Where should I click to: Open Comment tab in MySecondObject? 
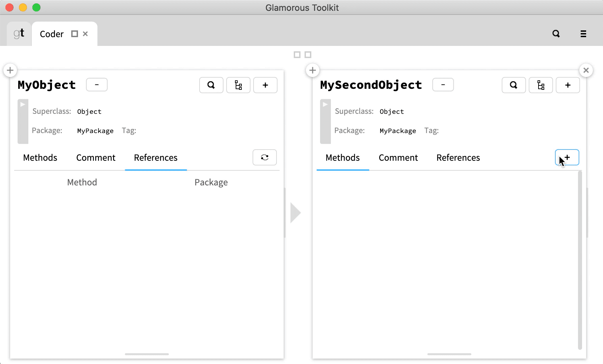(398, 158)
